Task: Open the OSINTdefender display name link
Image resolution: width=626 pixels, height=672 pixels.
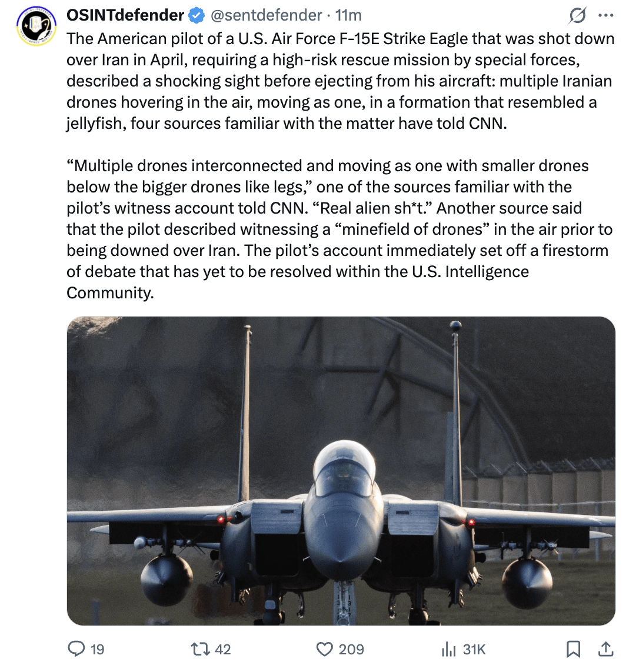Action: coord(125,15)
